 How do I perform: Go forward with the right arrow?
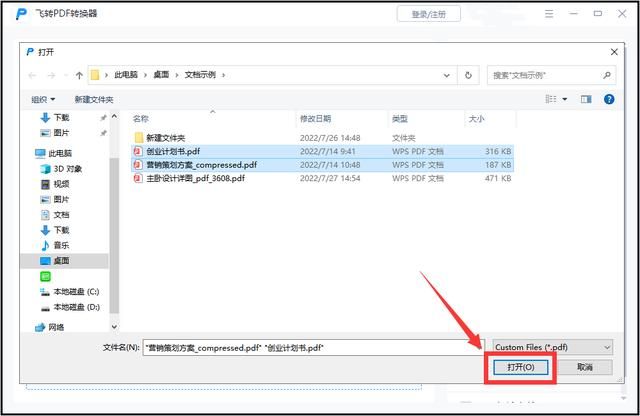(51, 75)
